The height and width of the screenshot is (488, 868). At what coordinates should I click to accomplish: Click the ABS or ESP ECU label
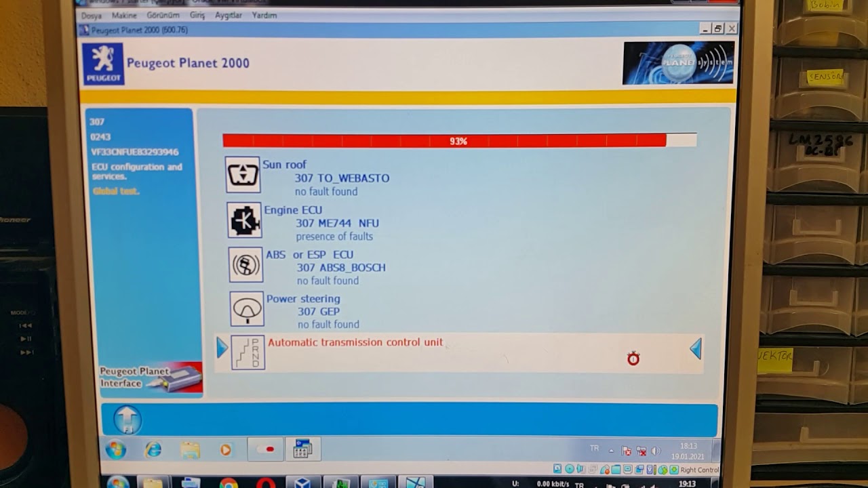click(x=309, y=255)
